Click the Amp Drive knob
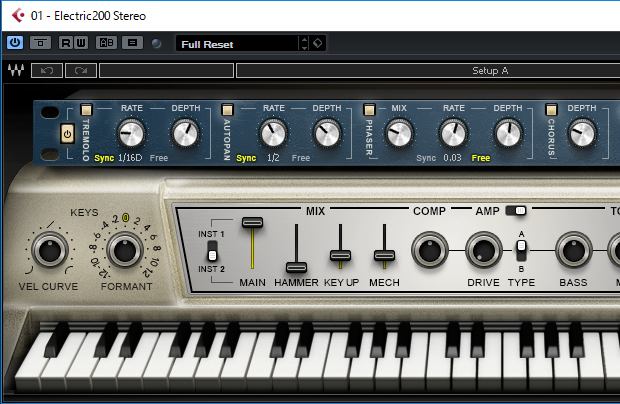The image size is (620, 404). tap(484, 250)
